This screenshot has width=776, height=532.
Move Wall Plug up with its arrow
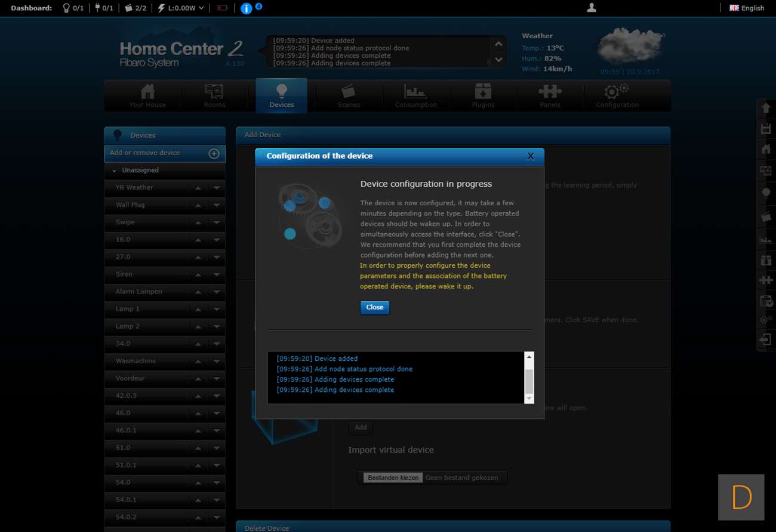tap(198, 205)
